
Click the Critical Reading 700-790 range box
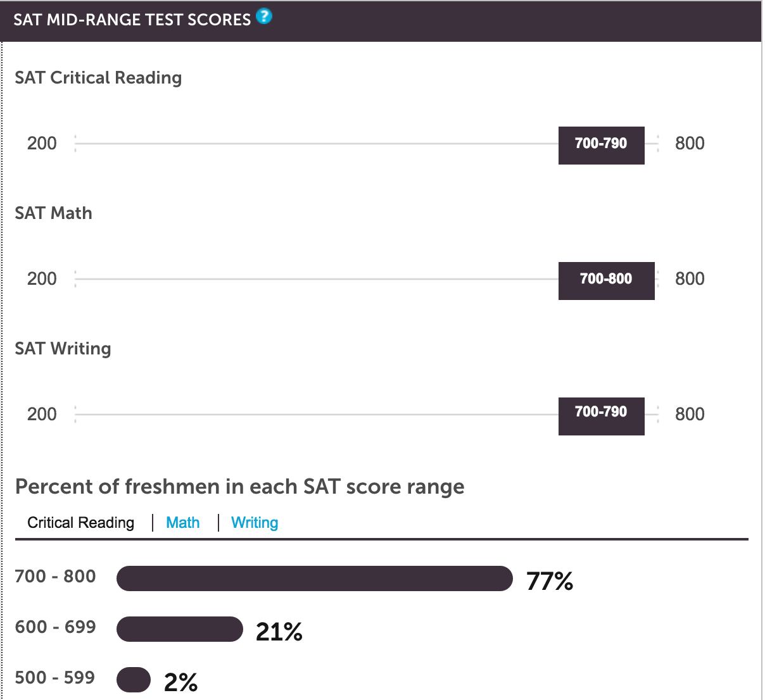[x=601, y=146]
